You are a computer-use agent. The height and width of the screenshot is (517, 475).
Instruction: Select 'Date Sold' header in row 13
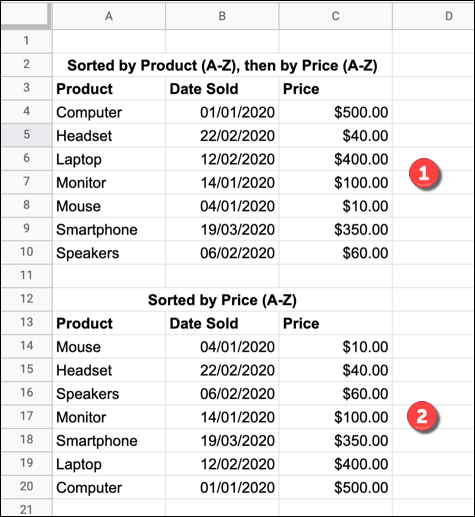tap(222, 323)
